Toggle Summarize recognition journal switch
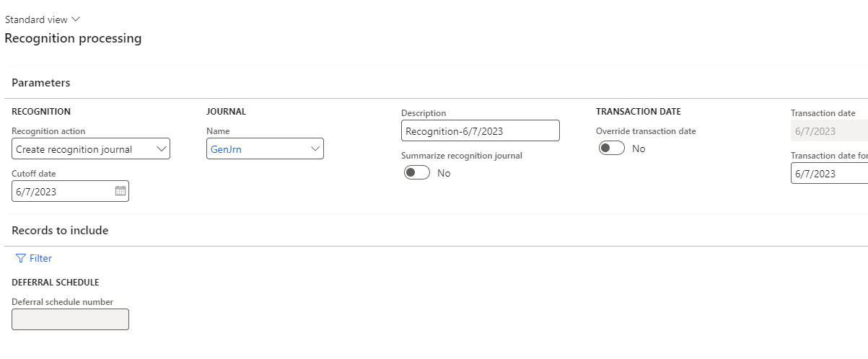868x359 pixels. pyautogui.click(x=417, y=173)
